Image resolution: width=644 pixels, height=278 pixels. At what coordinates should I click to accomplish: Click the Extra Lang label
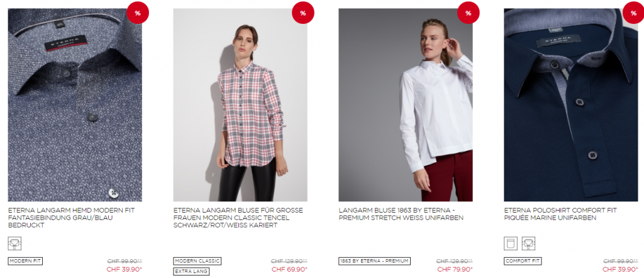pyautogui.click(x=191, y=272)
